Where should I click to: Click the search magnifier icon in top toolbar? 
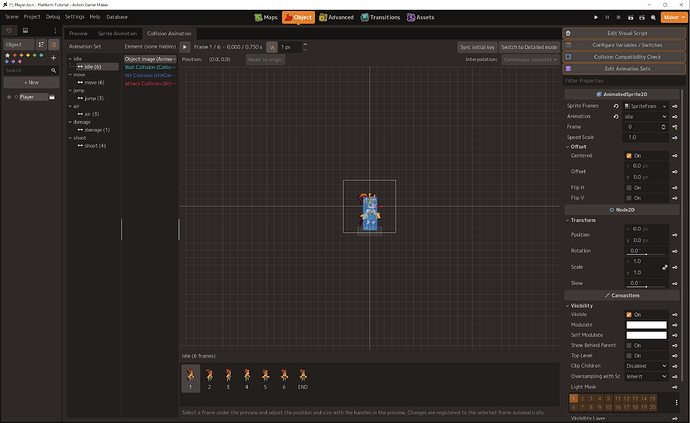pyautogui.click(x=653, y=17)
